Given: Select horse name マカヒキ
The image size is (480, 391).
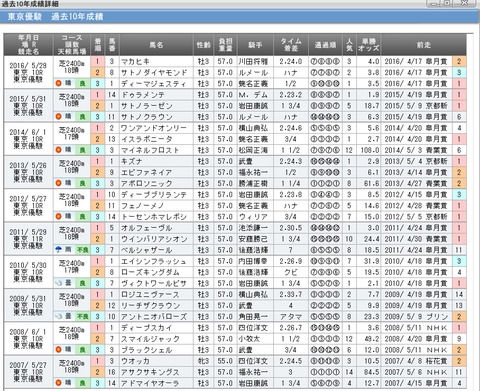Looking at the screenshot, I should (135, 61).
